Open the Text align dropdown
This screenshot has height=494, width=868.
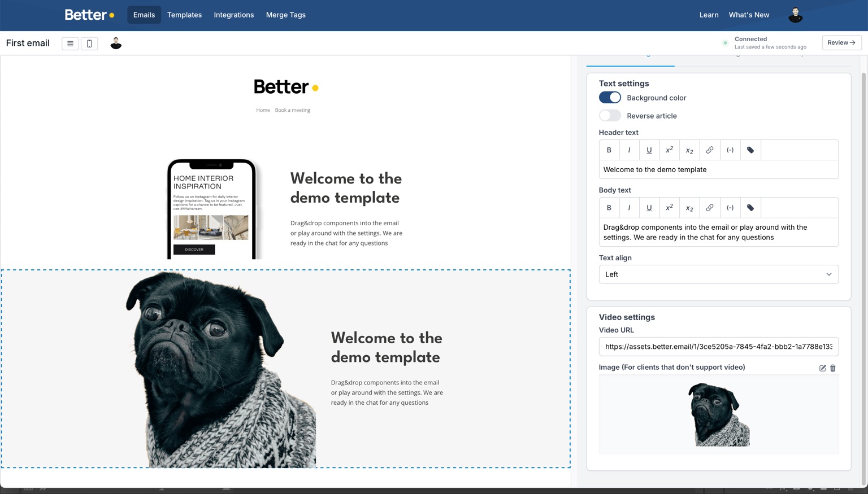718,274
